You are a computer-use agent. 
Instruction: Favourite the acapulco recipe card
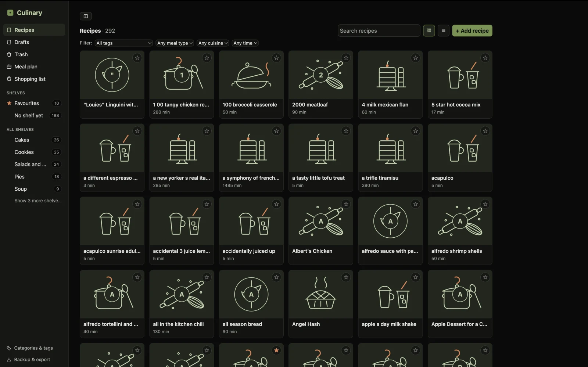click(x=485, y=131)
